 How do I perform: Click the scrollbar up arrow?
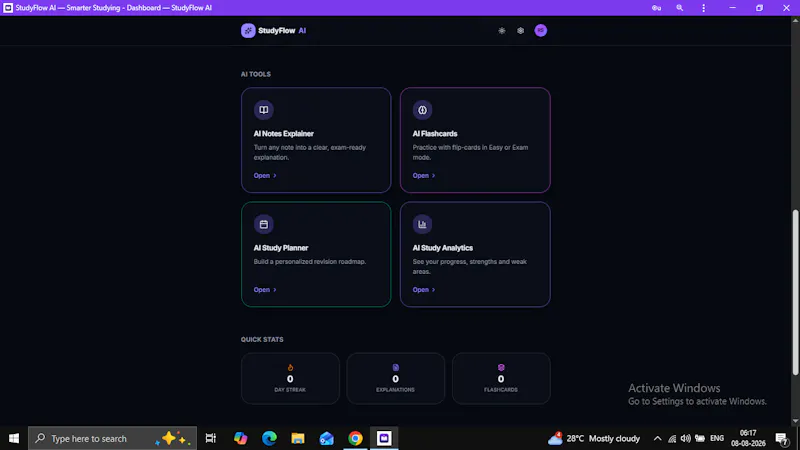coord(795,20)
